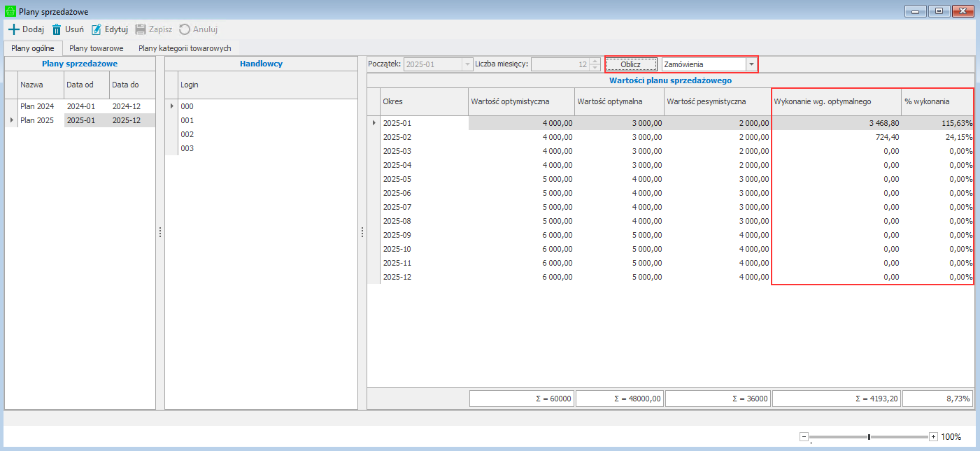980x451 pixels.
Task: Click the zoom in plus icon
Action: tap(933, 437)
